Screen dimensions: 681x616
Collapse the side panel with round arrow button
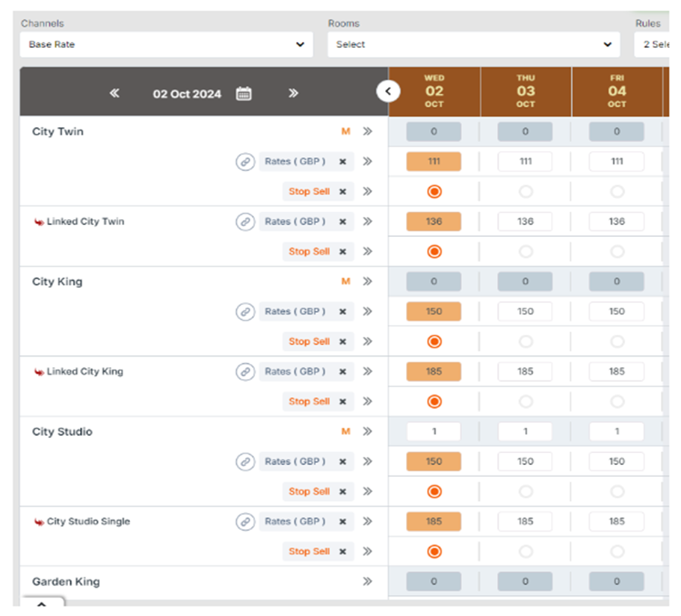(387, 91)
